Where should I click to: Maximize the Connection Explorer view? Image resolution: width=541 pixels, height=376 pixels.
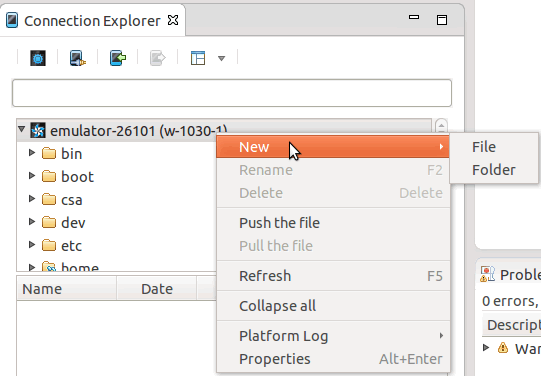pos(442,20)
